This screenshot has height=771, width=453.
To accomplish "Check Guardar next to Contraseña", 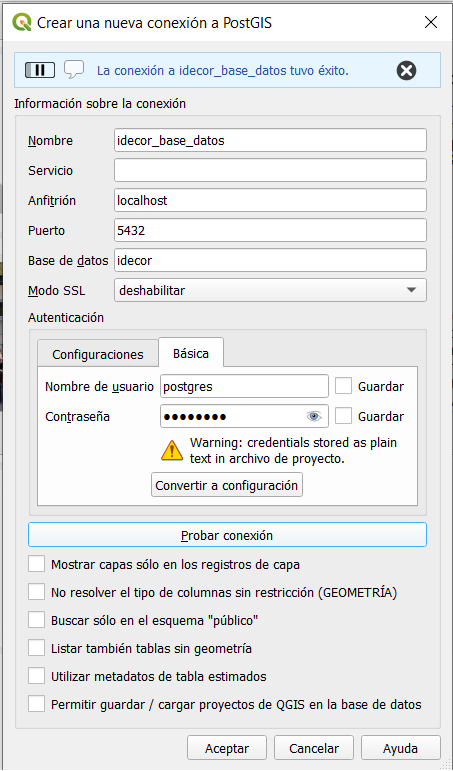I will 343,416.
